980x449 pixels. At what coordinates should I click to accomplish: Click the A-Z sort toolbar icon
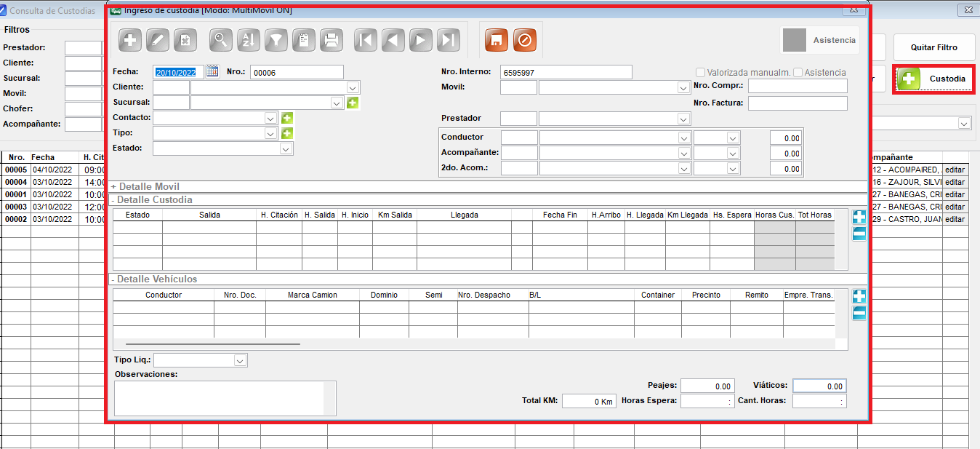(249, 41)
